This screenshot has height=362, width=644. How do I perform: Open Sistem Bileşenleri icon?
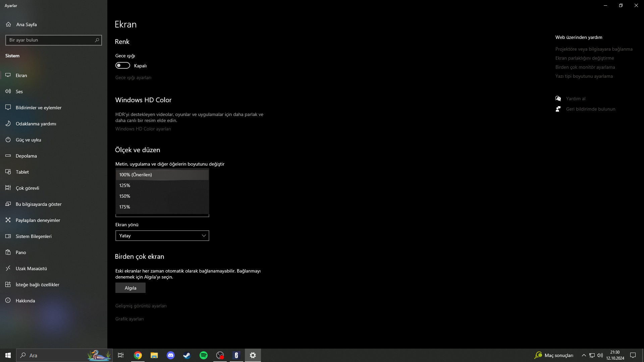click(x=8, y=236)
